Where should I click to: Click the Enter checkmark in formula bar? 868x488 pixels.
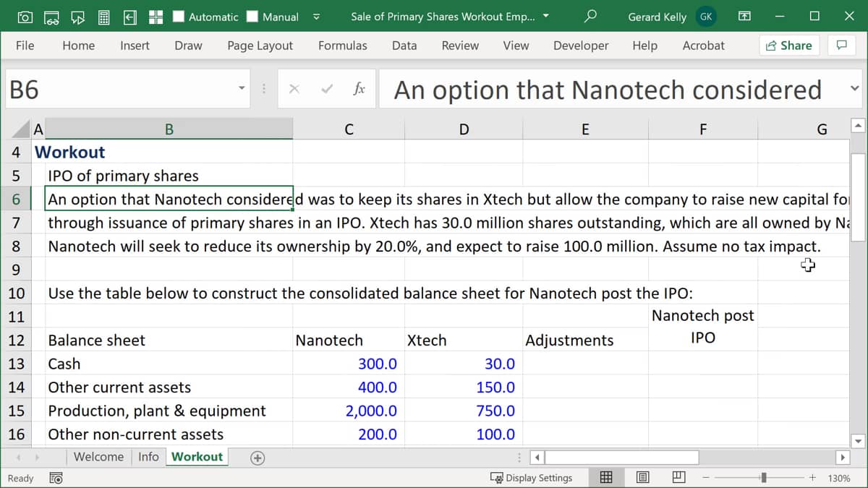[327, 89]
